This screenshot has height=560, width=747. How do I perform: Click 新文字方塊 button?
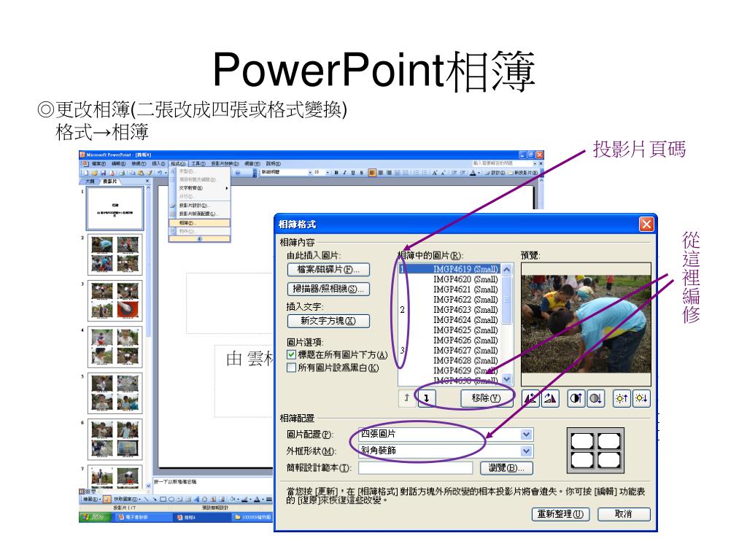pyautogui.click(x=328, y=321)
